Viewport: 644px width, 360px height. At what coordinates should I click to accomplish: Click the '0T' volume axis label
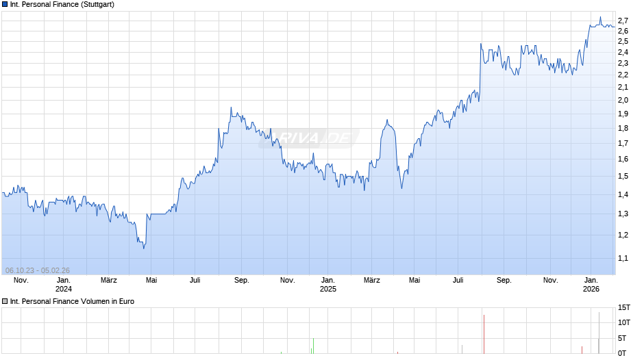click(622, 353)
